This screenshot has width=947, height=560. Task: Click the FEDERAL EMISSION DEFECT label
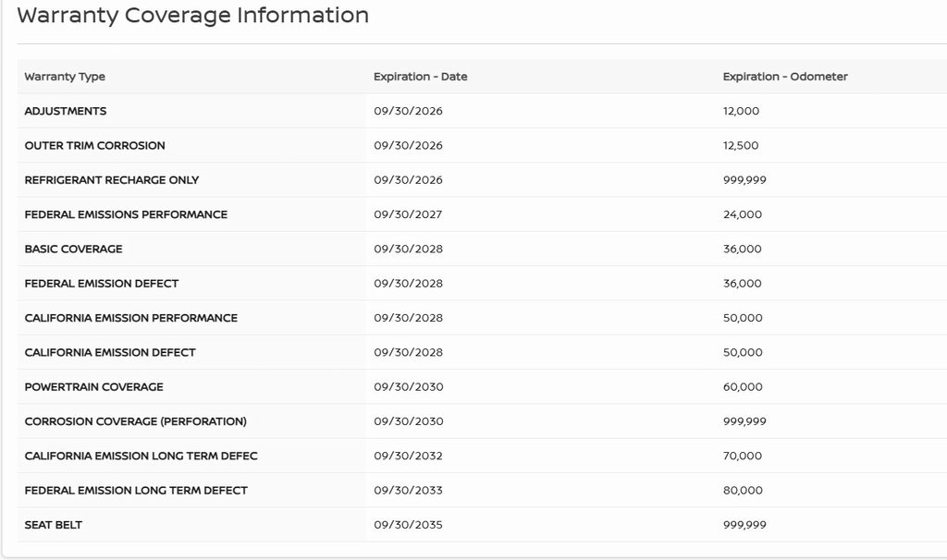102,284
